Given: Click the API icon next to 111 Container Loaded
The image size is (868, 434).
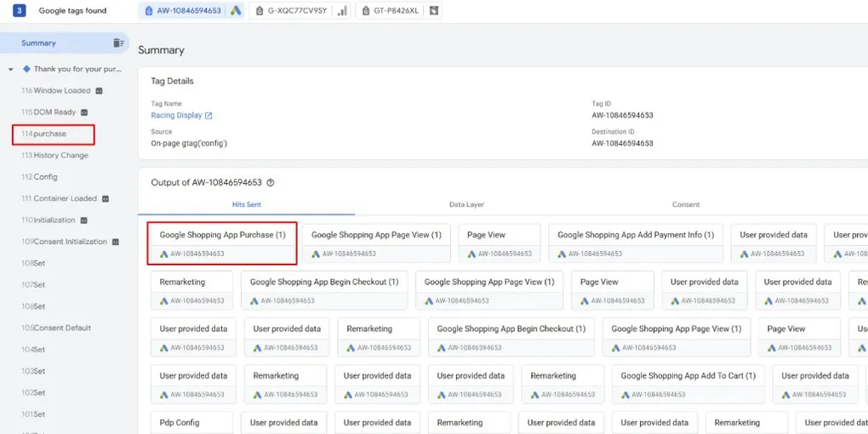Looking at the screenshot, I should tap(106, 199).
